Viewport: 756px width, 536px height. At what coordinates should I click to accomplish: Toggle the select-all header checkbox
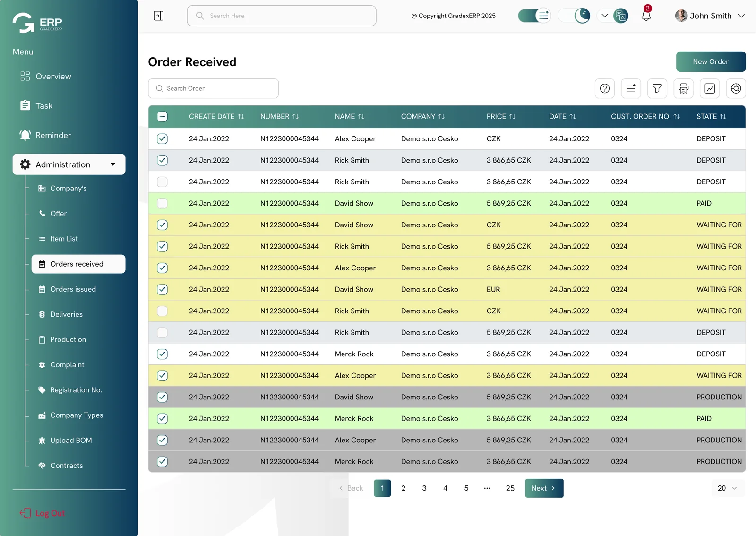coord(162,116)
